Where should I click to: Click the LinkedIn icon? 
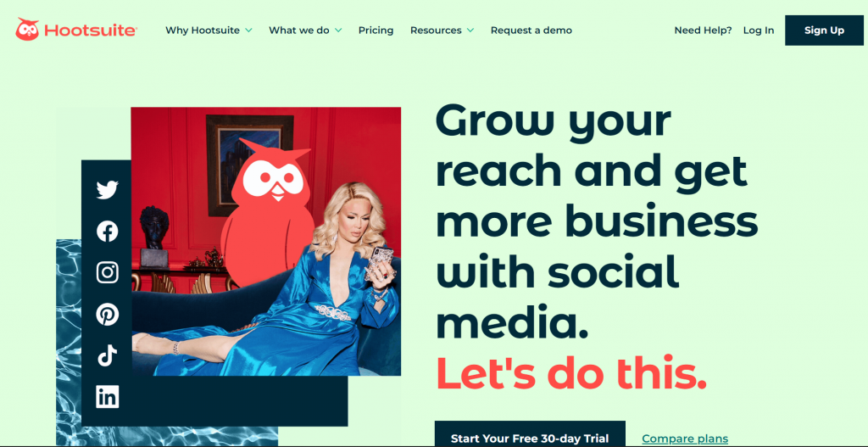click(x=108, y=397)
